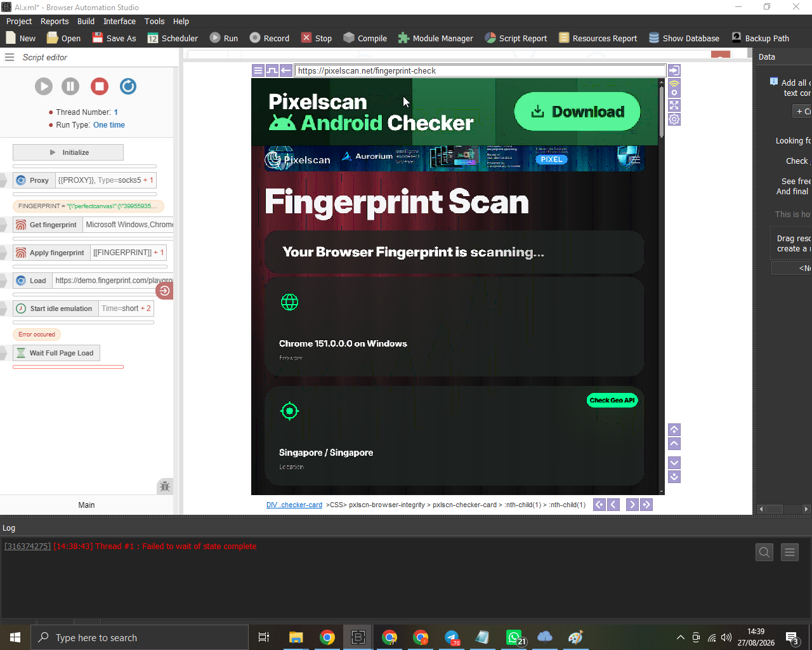The height and width of the screenshot is (650, 812).
Task: Open the Log panel options menu icon
Action: (790, 552)
